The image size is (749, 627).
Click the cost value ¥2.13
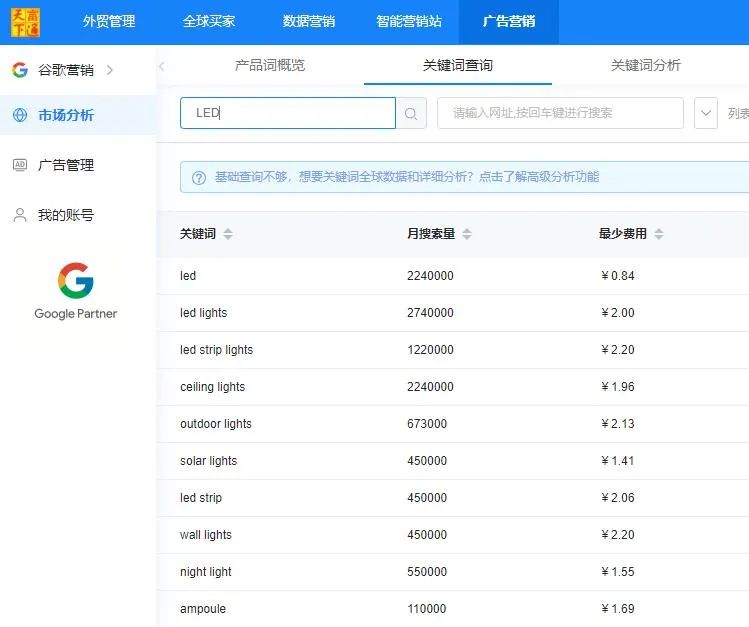tap(618, 424)
